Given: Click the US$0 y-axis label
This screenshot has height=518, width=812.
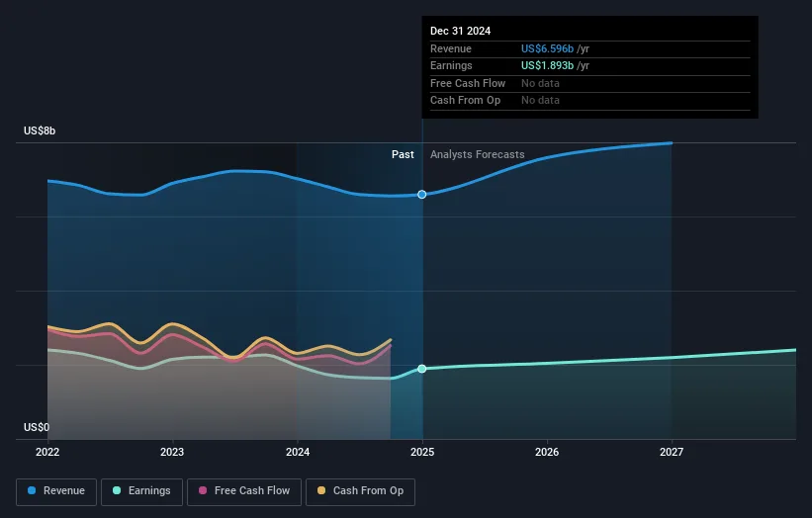Looking at the screenshot, I should pos(37,427).
